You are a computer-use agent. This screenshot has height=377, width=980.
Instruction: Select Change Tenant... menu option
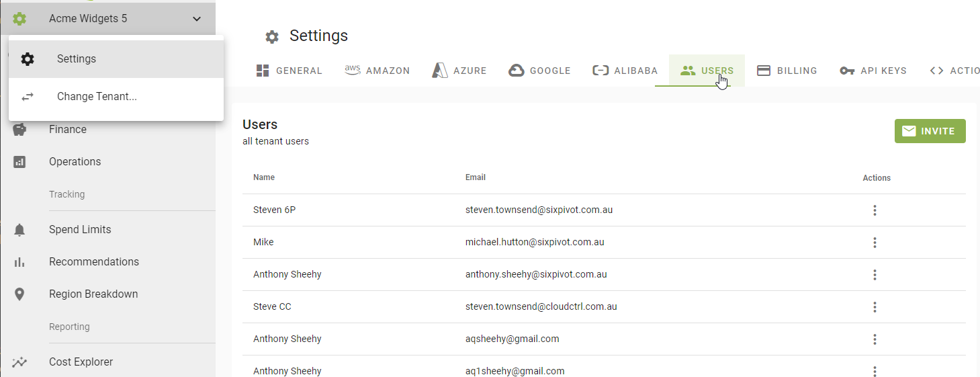(97, 97)
